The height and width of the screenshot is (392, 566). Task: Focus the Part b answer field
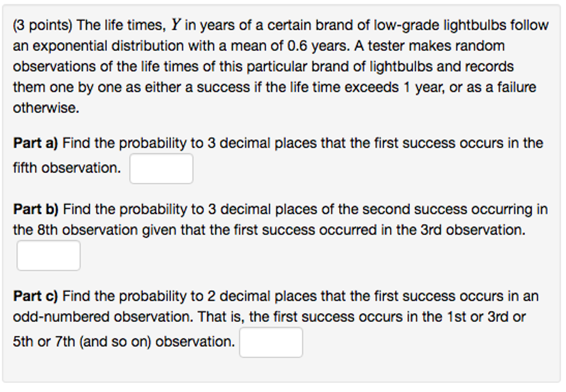pyautogui.click(x=49, y=255)
